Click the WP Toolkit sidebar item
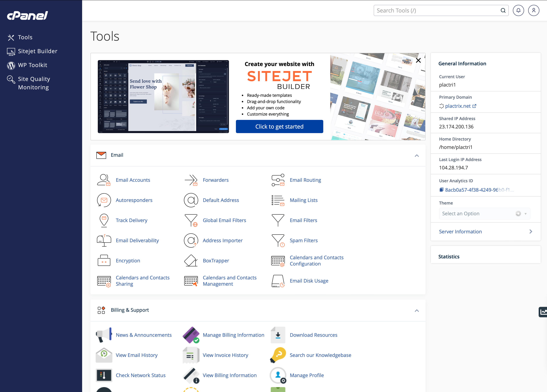This screenshot has width=547, height=392. point(32,65)
